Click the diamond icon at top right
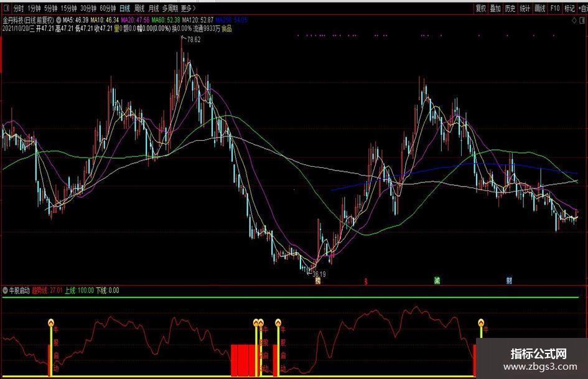The height and width of the screenshot is (379, 588). pos(573,21)
